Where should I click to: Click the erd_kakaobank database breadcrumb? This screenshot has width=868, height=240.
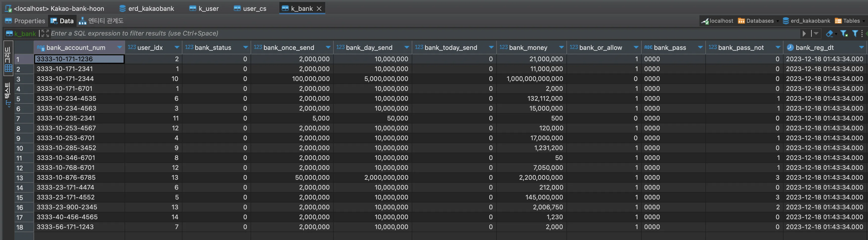pos(806,21)
